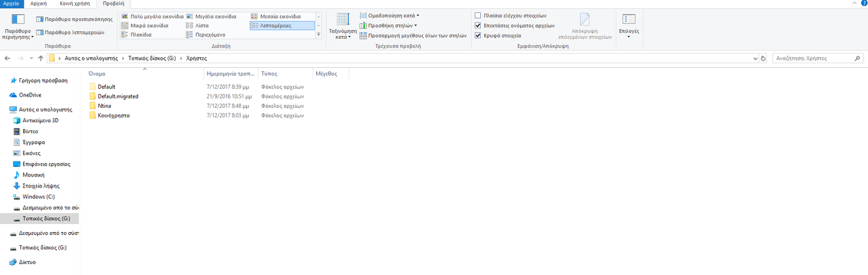Open address bar history dropdown
Screen dimensions: 868x275
point(755,59)
